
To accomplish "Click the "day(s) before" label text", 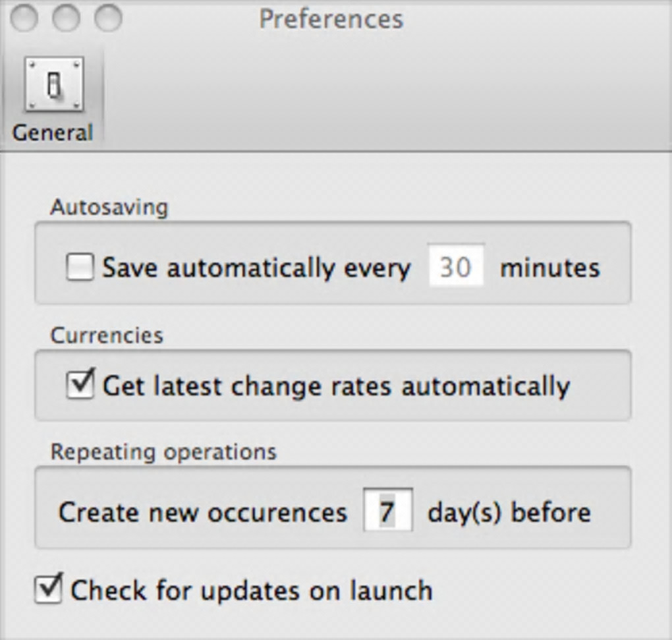I will [509, 512].
